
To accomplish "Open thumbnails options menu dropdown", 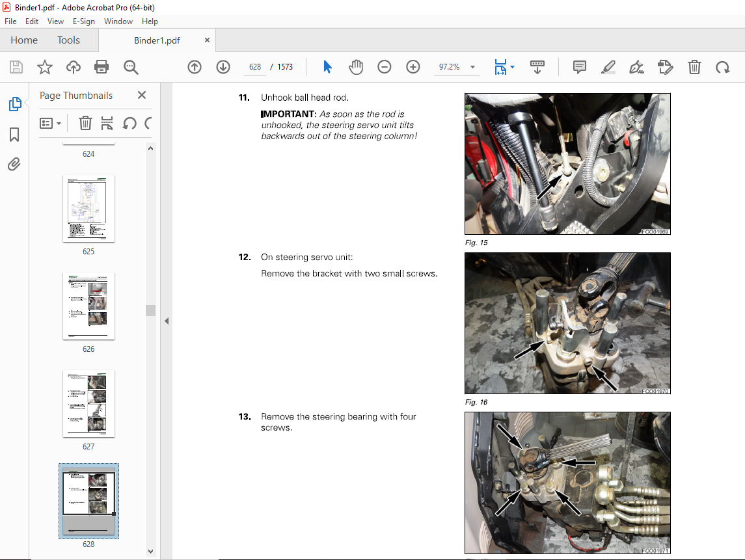I will pos(50,124).
